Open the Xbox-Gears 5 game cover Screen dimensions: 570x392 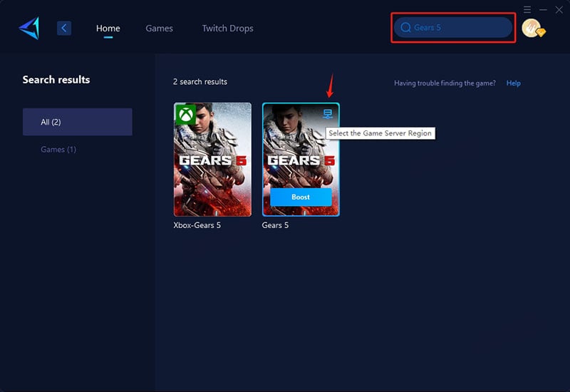pos(212,160)
